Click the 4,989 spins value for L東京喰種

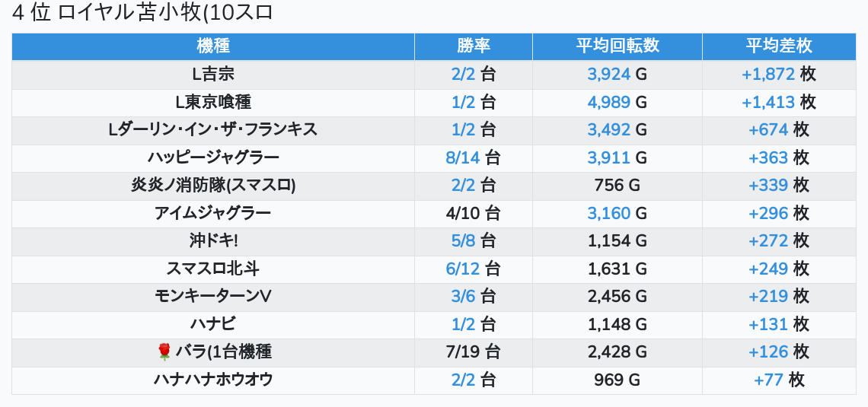[x=609, y=102]
